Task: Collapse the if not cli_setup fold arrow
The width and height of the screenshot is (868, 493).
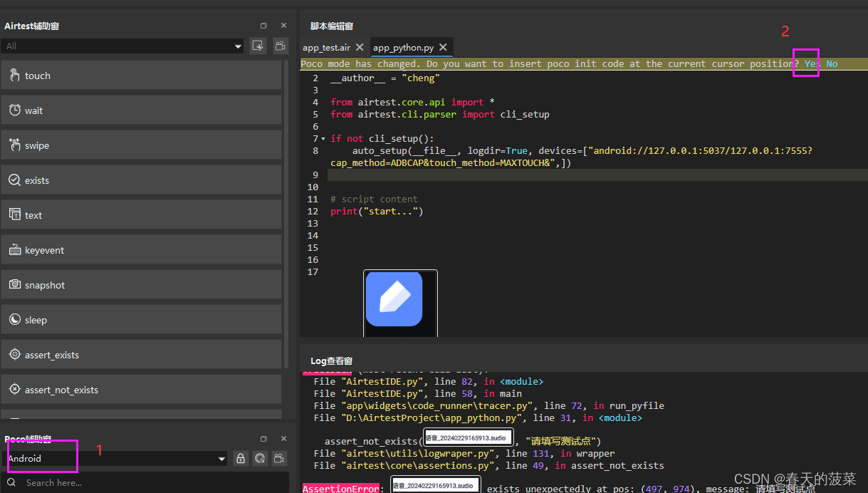Action: (x=323, y=139)
